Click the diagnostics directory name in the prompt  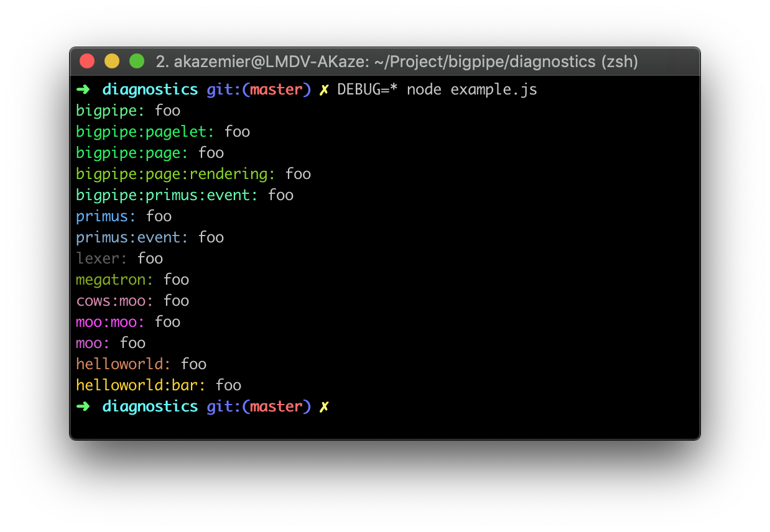tap(150, 89)
